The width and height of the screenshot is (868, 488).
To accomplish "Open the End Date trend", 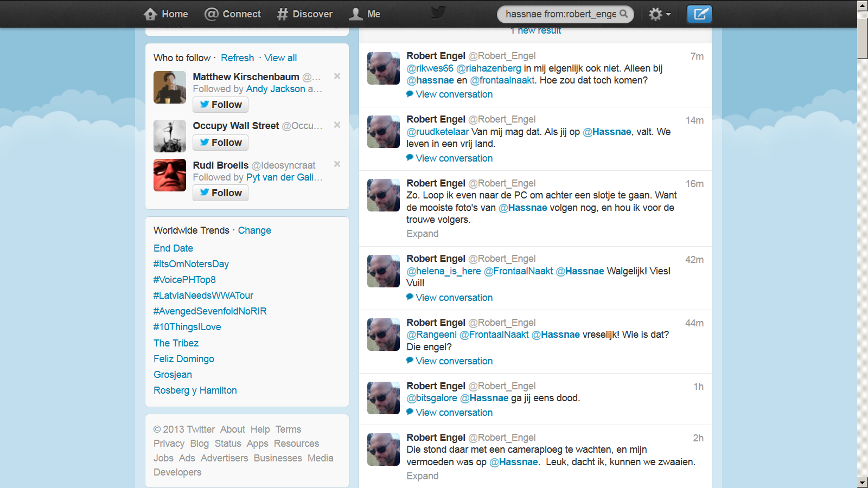I will 173,248.
